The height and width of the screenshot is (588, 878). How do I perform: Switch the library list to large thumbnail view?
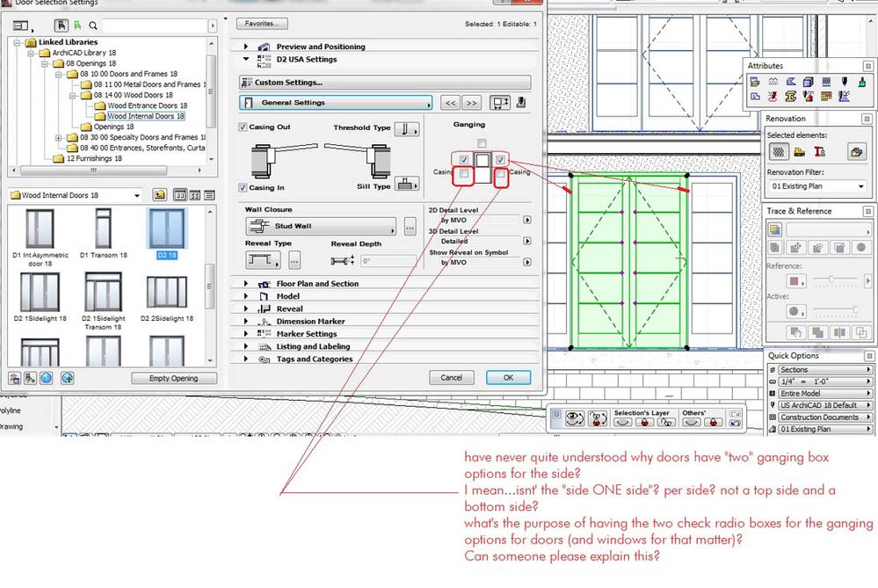(180, 195)
